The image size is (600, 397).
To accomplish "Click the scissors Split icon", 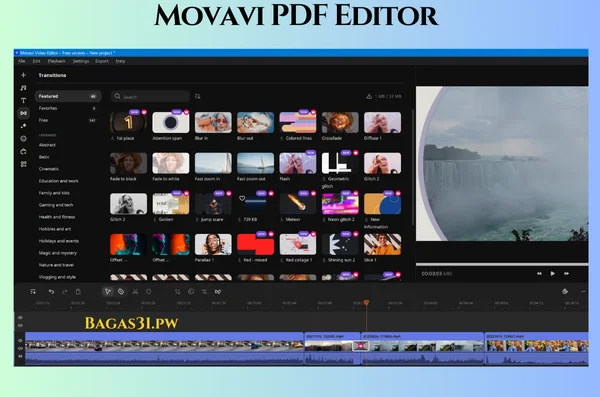I will [135, 292].
